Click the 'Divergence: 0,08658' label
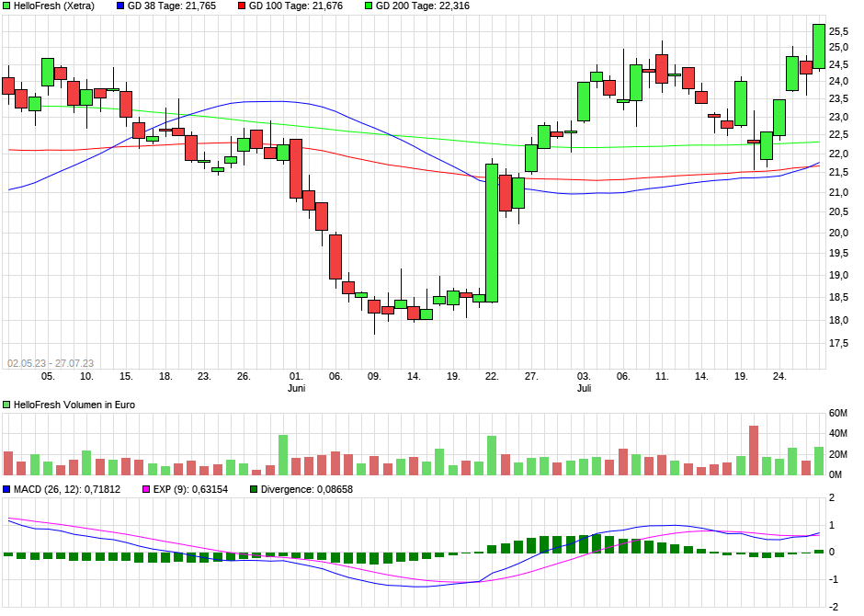The image size is (864, 616). 307,489
